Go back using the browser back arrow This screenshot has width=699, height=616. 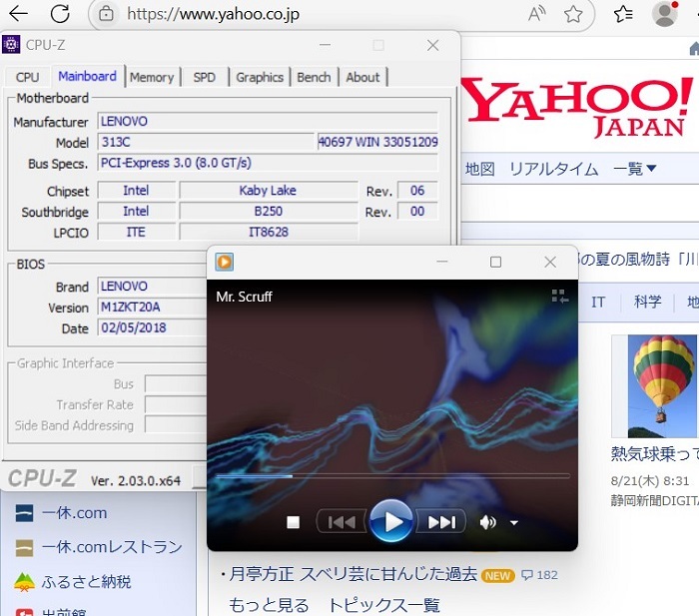tap(18, 14)
